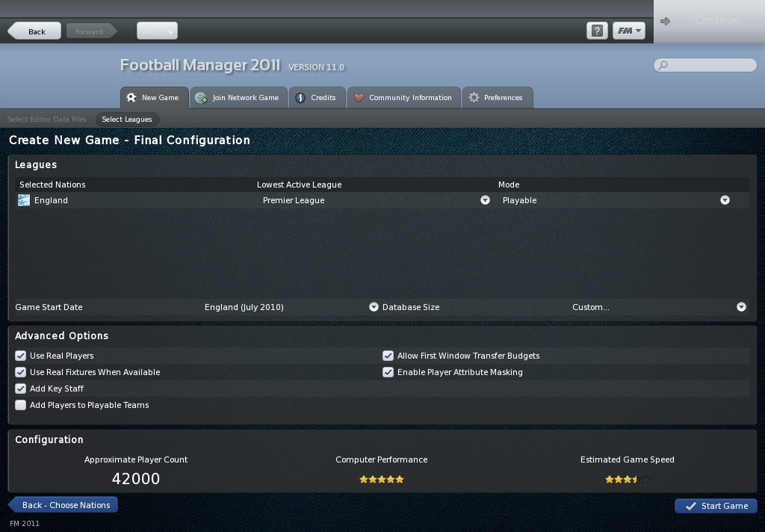Uncheck the Add Key Staff option
The image size is (765, 532).
[20, 389]
